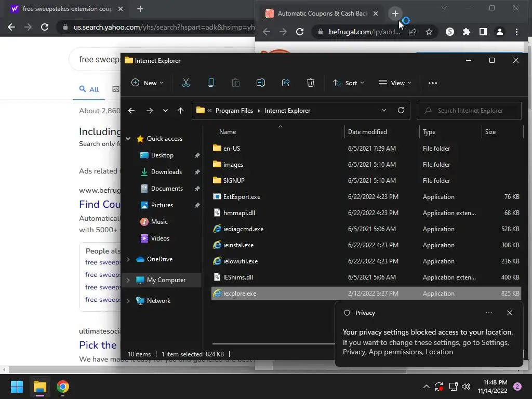Click the Delete trash icon in Explorer
Image resolution: width=532 pixels, height=399 pixels.
tap(311, 83)
